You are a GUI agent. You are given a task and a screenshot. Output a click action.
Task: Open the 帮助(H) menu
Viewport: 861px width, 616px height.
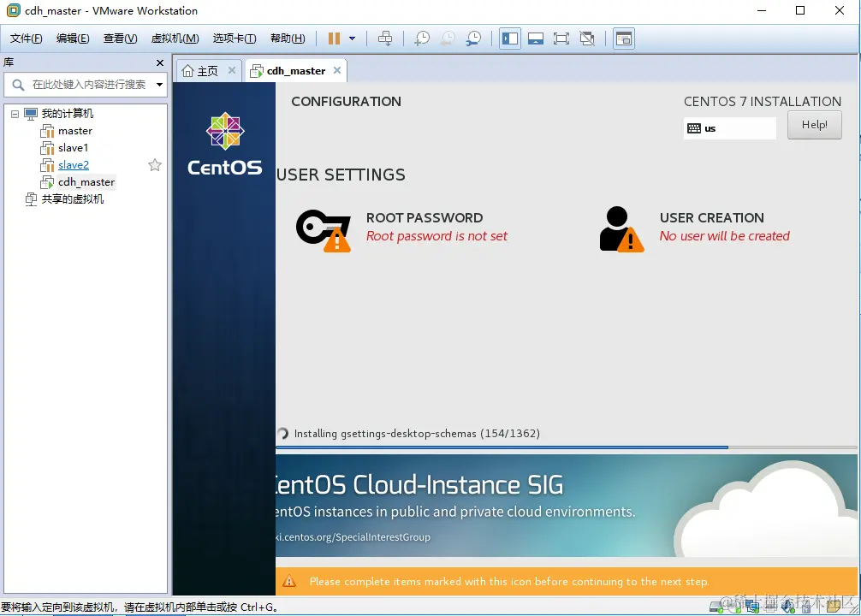tap(288, 38)
